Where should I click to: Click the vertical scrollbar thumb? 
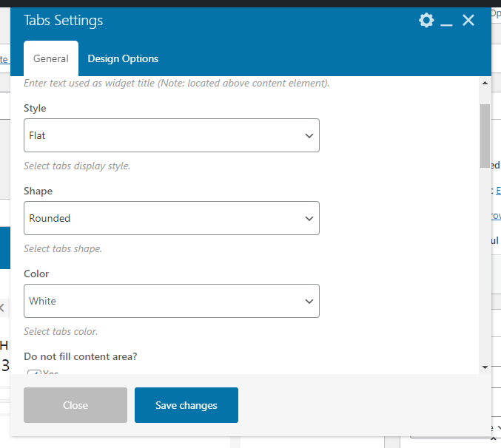click(485, 135)
